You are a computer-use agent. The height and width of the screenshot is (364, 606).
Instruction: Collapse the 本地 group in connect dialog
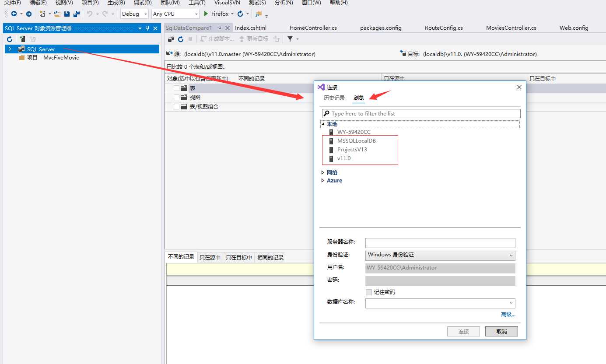pos(323,124)
